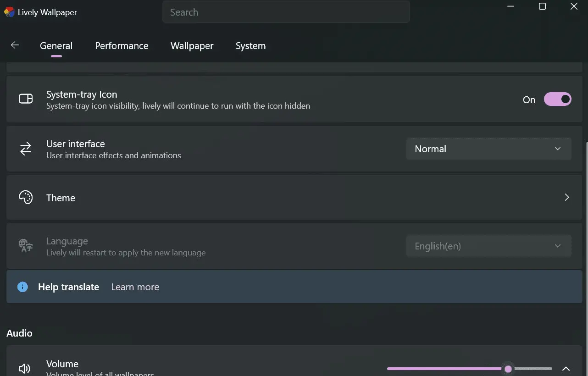The height and width of the screenshot is (376, 588).
Task: Turn off the System-tray Icon toggle
Action: (x=557, y=100)
